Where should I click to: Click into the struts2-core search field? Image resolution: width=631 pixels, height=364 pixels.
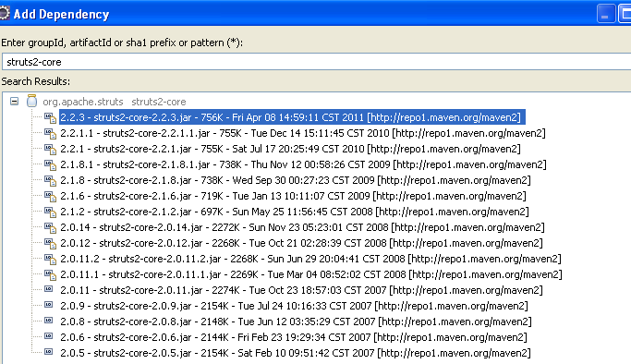click(316, 62)
